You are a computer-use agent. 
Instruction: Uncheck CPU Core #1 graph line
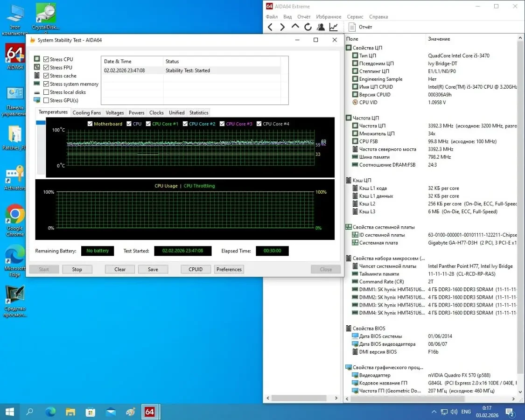(148, 124)
